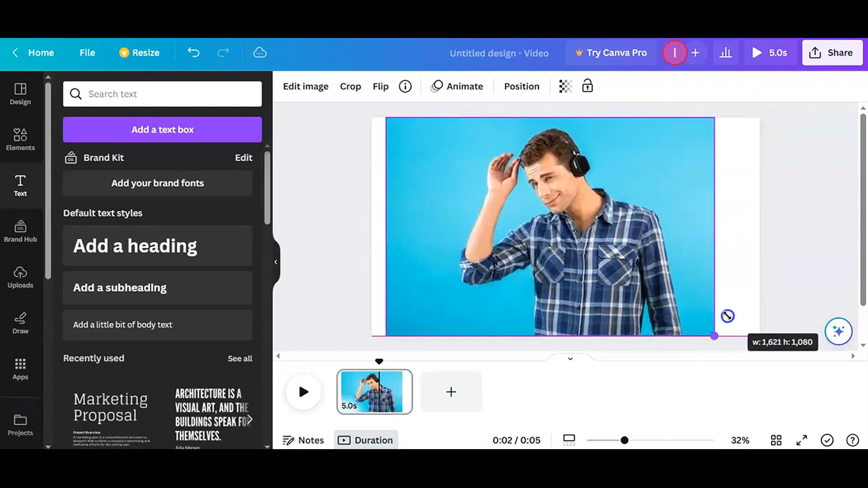Open the grid view icon
The width and height of the screenshot is (868, 488).
point(776,440)
